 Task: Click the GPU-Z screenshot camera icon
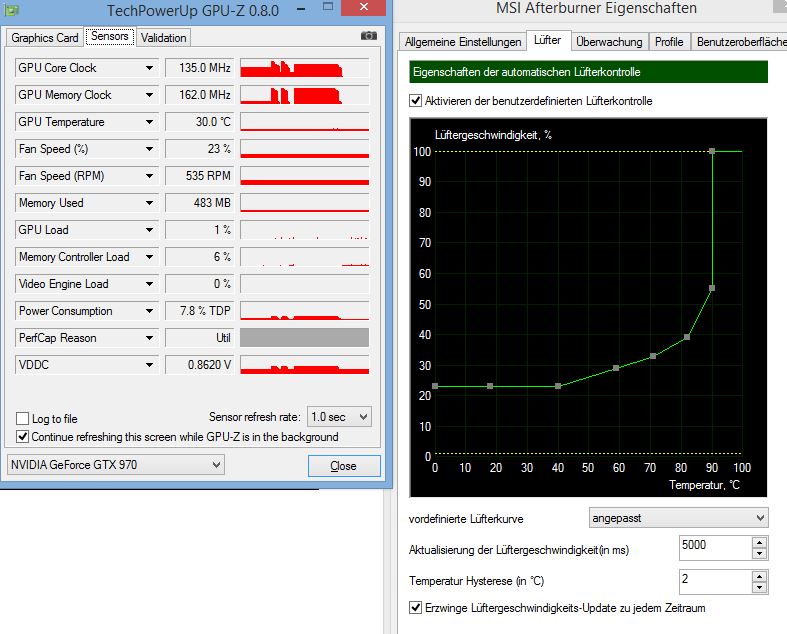[x=369, y=36]
